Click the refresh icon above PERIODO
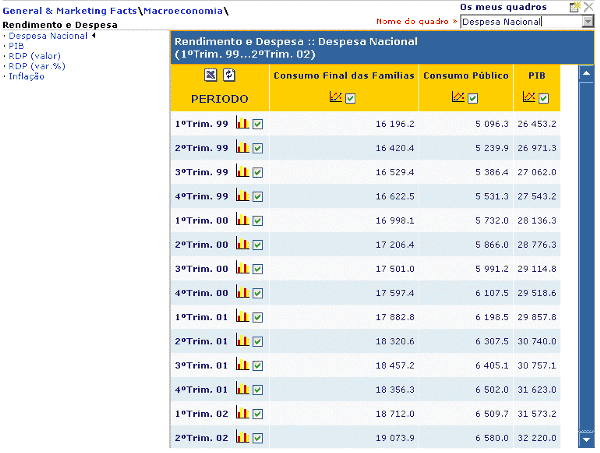Screen dimensions: 600x453 pyautogui.click(x=229, y=75)
